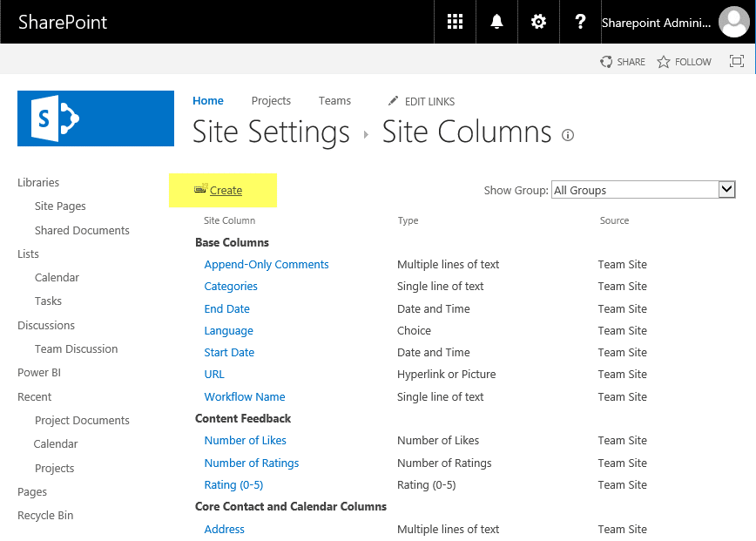
Task: Open the Show Group dropdown
Action: (644, 189)
